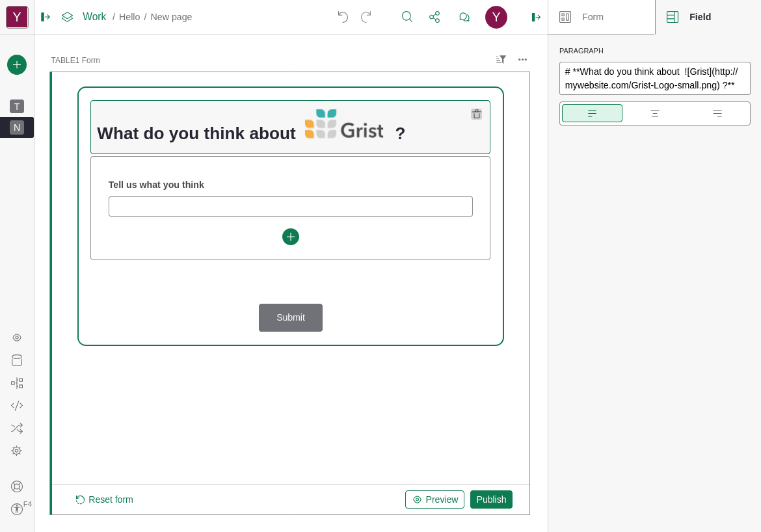Click the paragraph markdown text box
The height and width of the screenshot is (532, 761).
pyautogui.click(x=655, y=78)
